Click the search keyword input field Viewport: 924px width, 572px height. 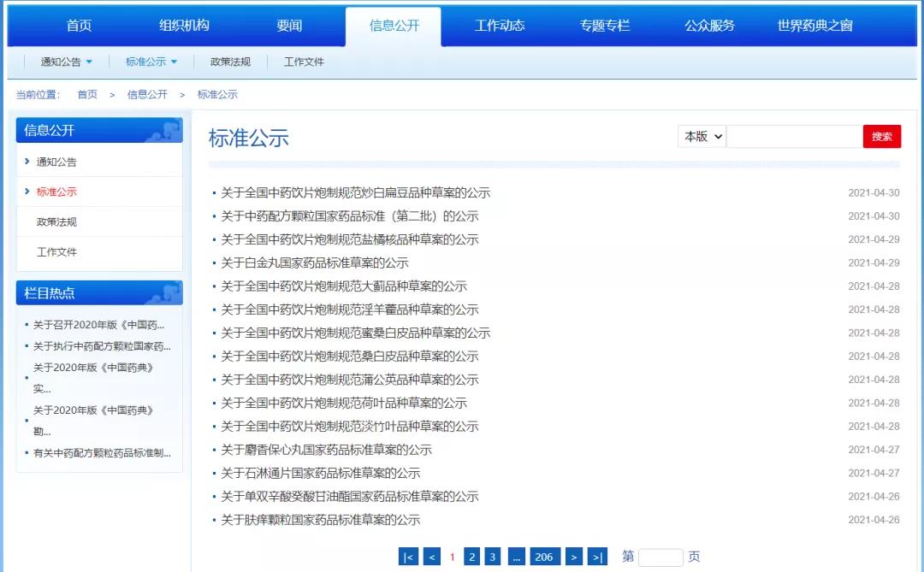(x=794, y=136)
